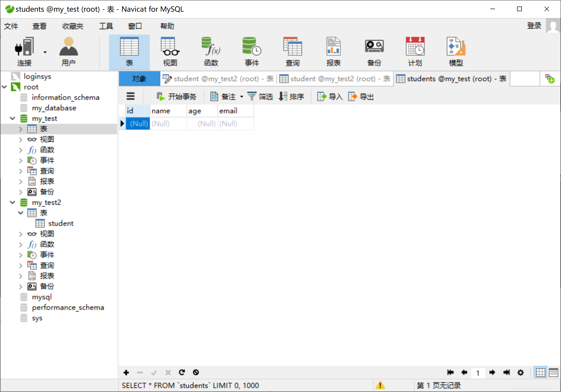Click the 开始事务 button
The height and width of the screenshot is (392, 561).
coord(177,96)
